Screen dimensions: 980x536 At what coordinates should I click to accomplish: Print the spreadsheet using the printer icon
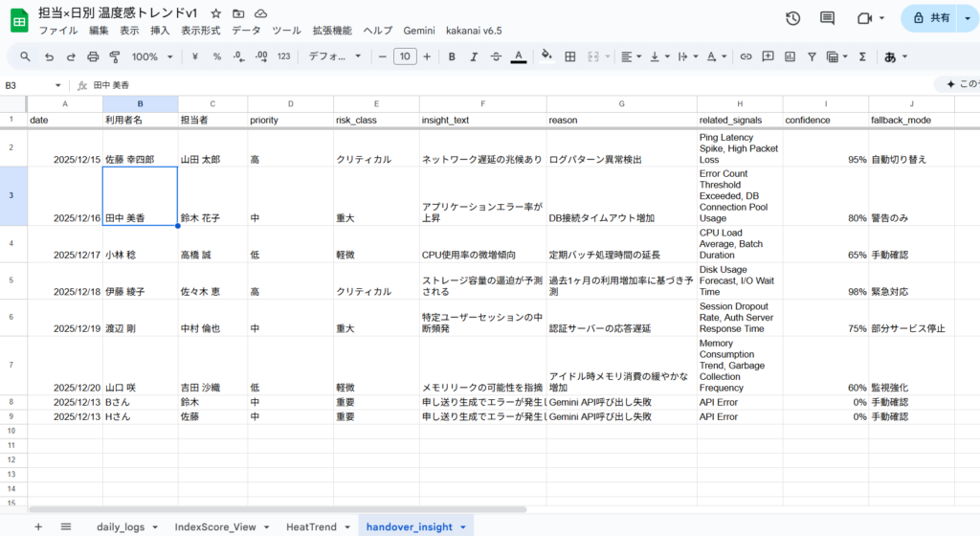click(x=94, y=57)
